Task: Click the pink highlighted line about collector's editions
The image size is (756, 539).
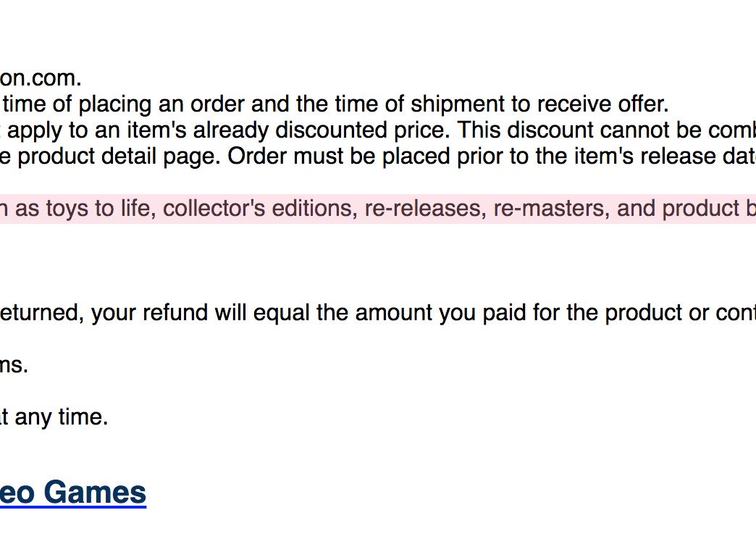Action: pos(378,209)
